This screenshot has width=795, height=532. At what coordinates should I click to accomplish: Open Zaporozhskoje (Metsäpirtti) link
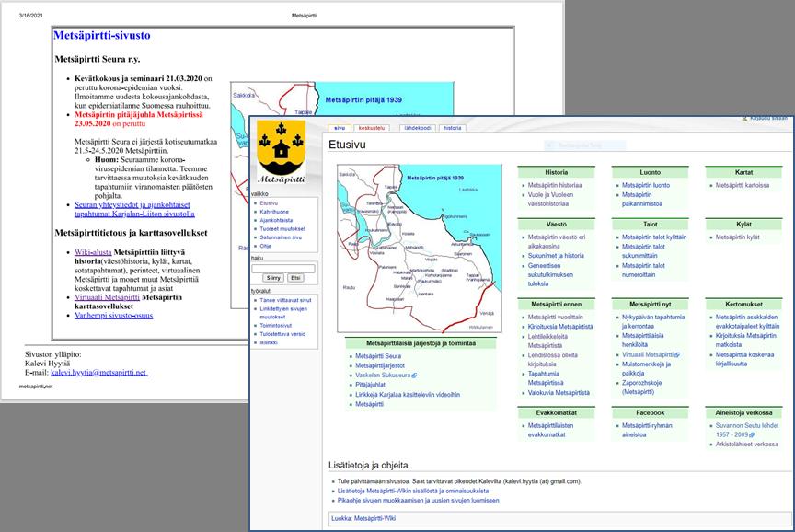[x=642, y=387]
